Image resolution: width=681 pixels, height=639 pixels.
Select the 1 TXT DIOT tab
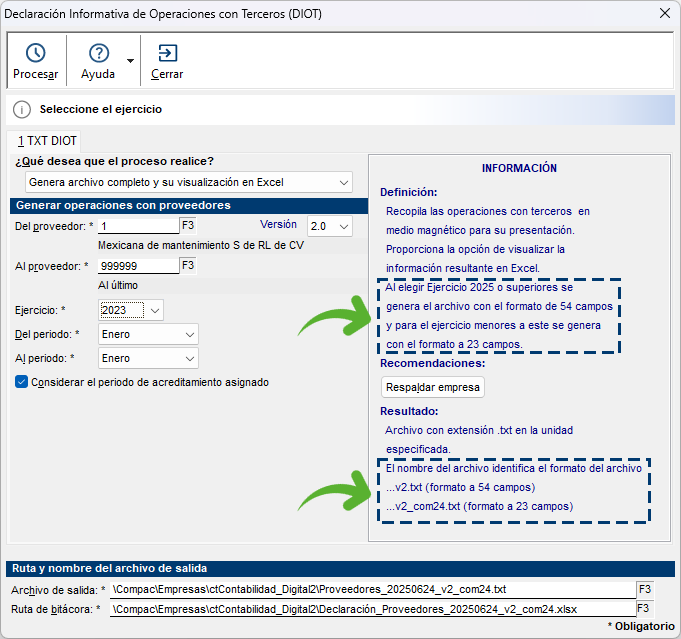click(x=44, y=142)
